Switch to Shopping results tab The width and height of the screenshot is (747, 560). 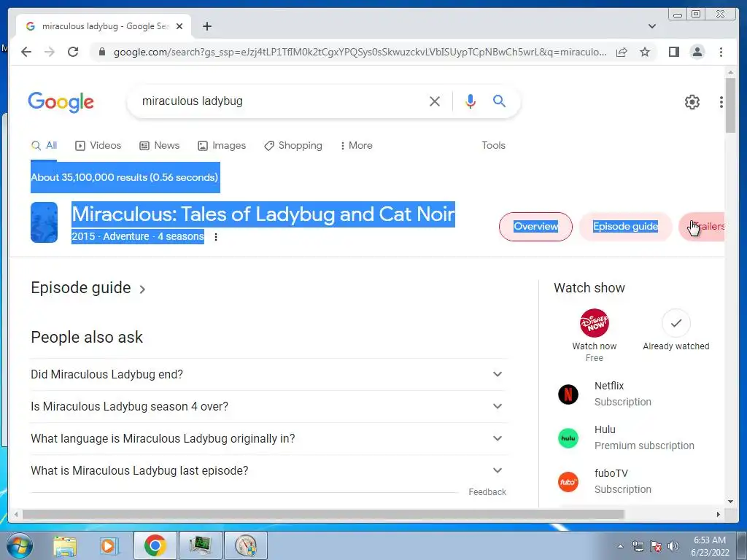point(293,146)
